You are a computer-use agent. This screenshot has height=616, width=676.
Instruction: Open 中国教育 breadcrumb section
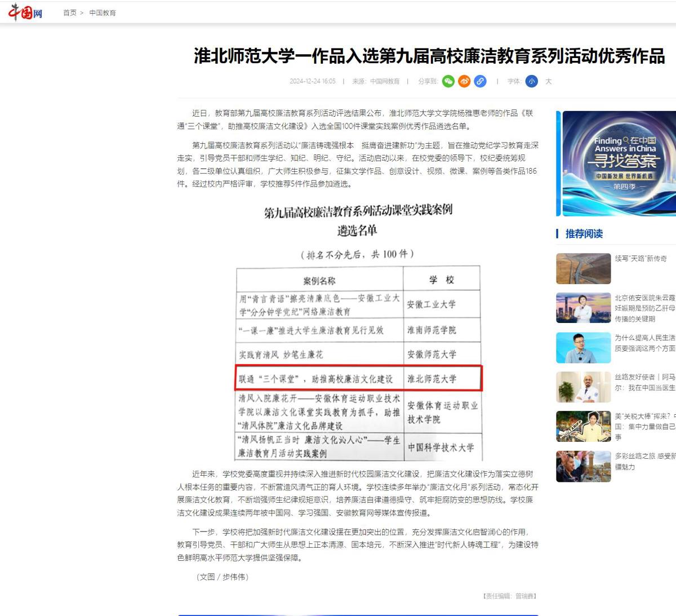103,13
